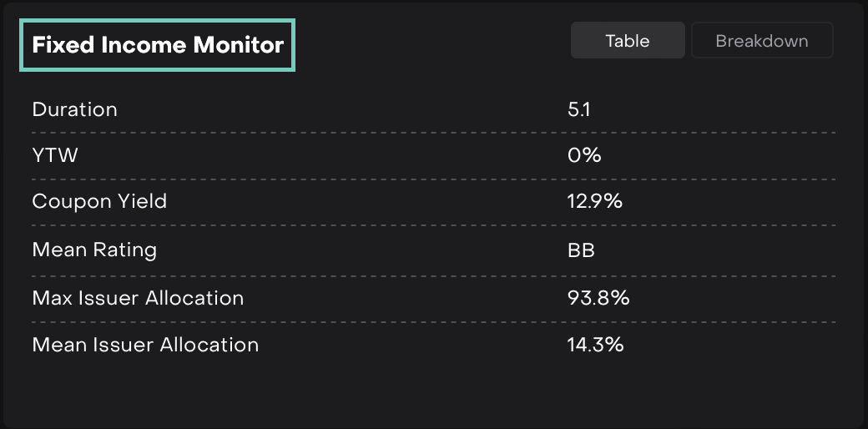Click the Coupon Yield value 12.9%

click(x=594, y=201)
